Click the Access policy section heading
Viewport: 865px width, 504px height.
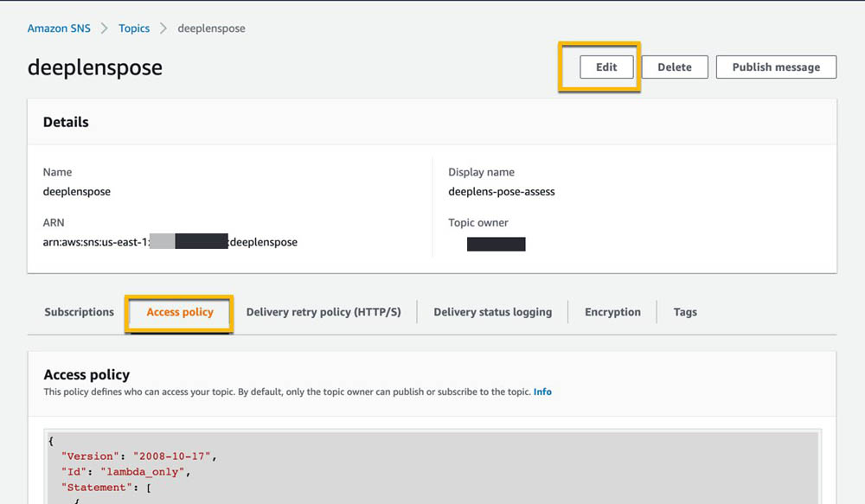86,374
